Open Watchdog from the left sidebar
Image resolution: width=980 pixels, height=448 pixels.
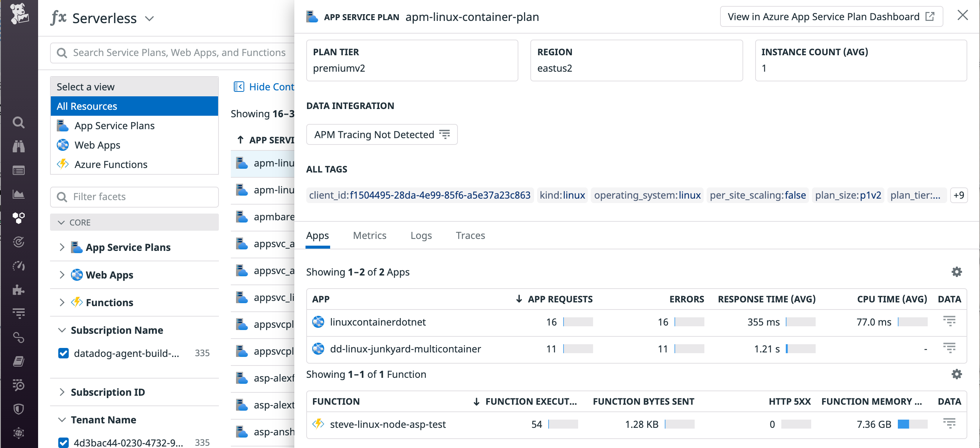tap(19, 146)
